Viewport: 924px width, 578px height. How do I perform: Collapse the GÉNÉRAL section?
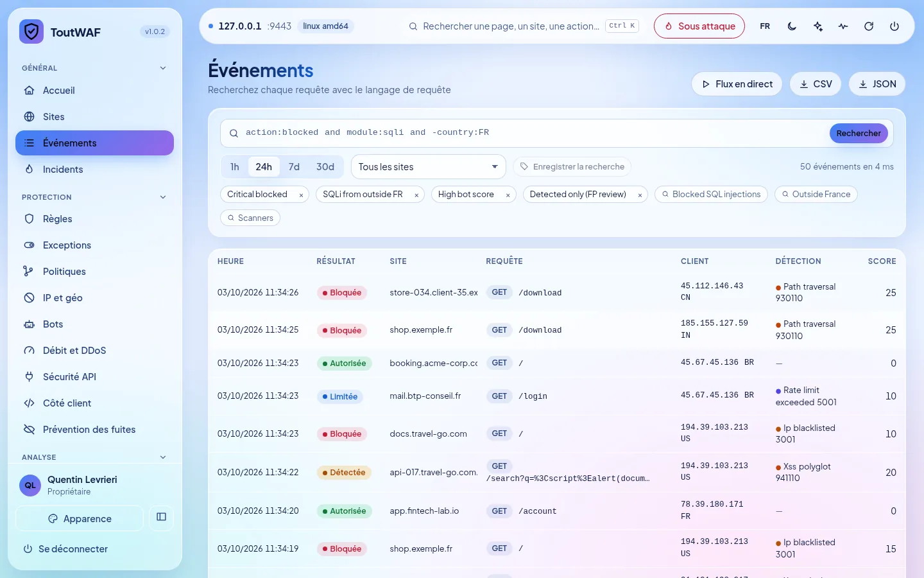pos(94,68)
